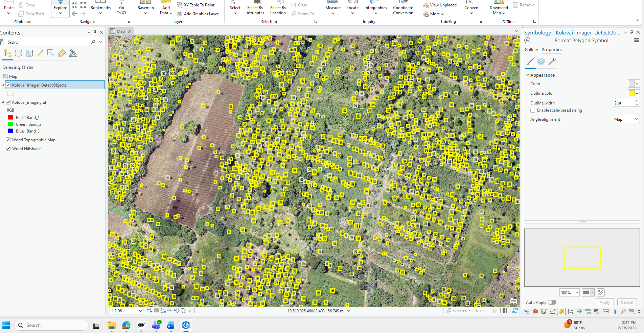The width and height of the screenshot is (644, 333).
Task: Turn on Auto Apply toggle
Action: click(x=552, y=302)
